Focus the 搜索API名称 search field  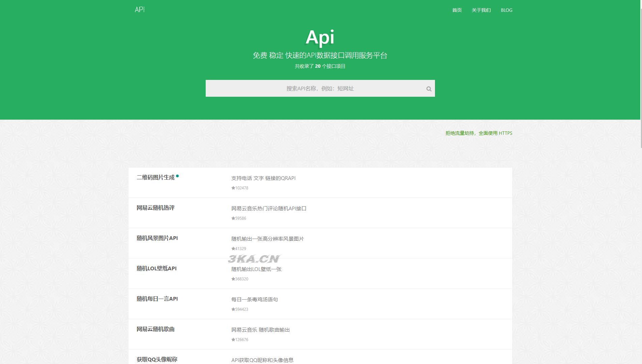tap(320, 88)
